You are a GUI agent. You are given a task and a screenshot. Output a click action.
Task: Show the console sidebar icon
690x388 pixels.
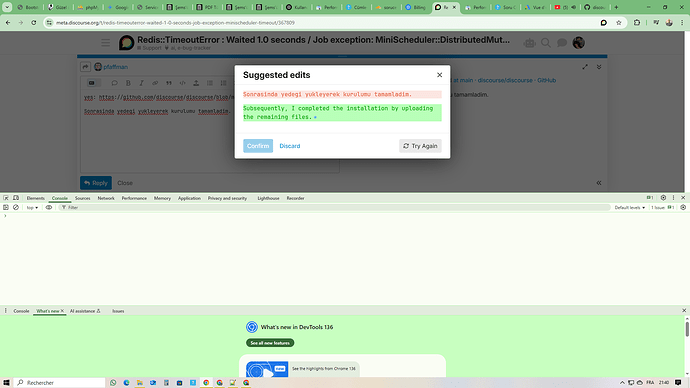tap(6, 207)
